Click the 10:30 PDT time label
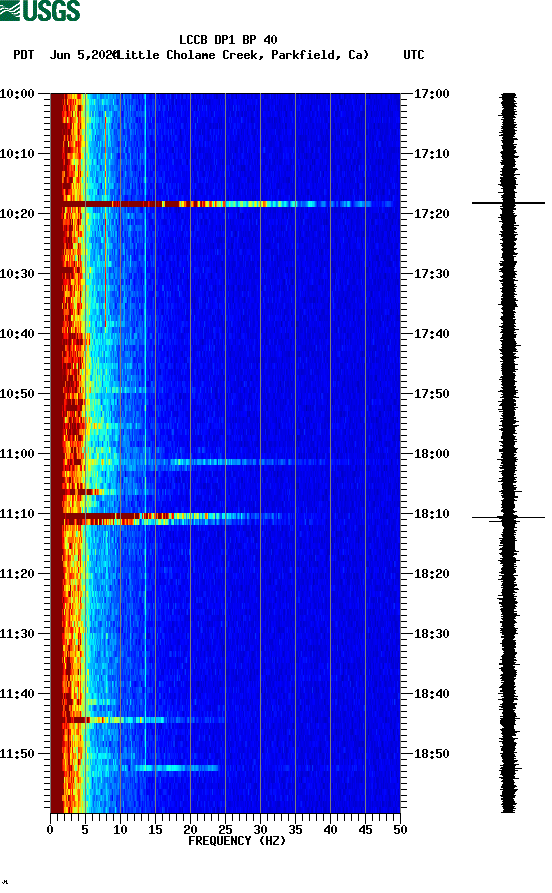 (x=18, y=273)
